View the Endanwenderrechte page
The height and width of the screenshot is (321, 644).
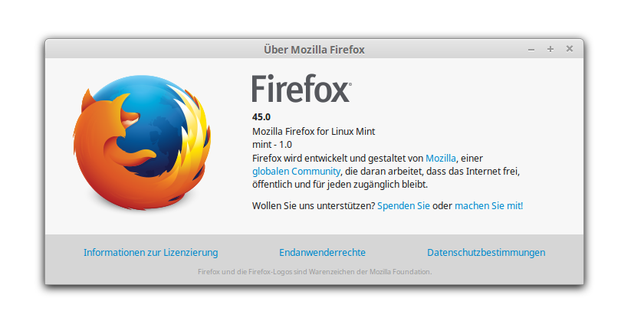pyautogui.click(x=323, y=253)
